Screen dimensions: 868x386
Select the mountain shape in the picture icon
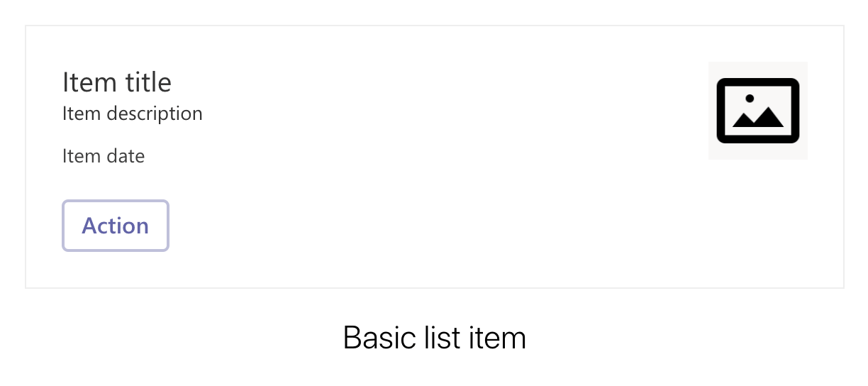pos(757,118)
